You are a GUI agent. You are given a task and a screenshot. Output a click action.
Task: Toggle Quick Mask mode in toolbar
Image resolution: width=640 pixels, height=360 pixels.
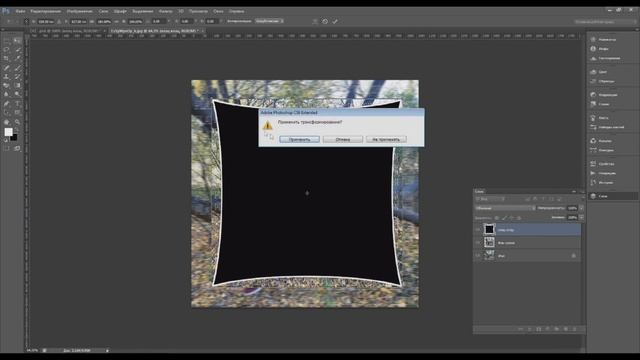point(7,149)
